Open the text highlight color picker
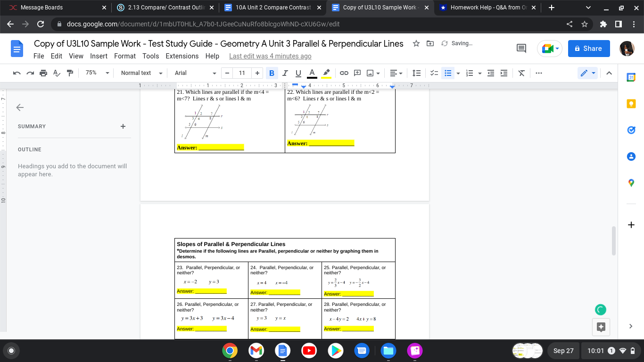 click(x=326, y=73)
